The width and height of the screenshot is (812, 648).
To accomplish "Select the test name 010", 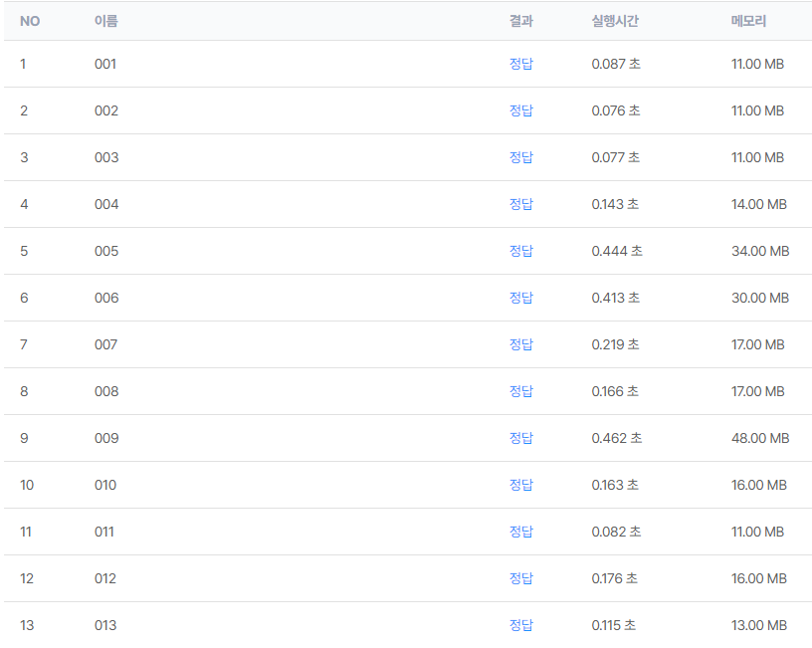I will point(105,485).
